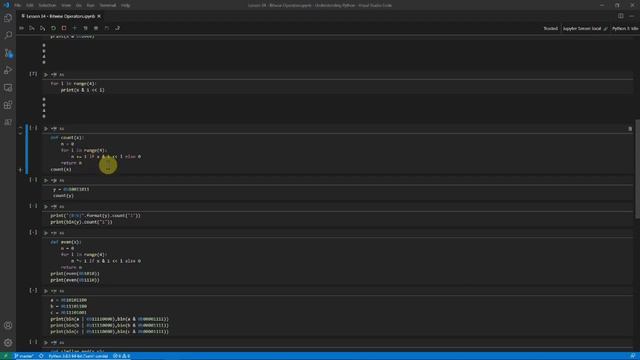The width and height of the screenshot is (640, 360).
Task: Open Remote Explorer view in activity bar
Action: coord(8,88)
